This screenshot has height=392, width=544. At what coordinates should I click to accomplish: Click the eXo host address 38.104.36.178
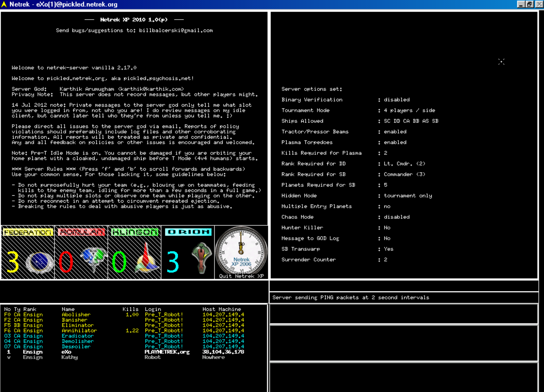(223, 352)
